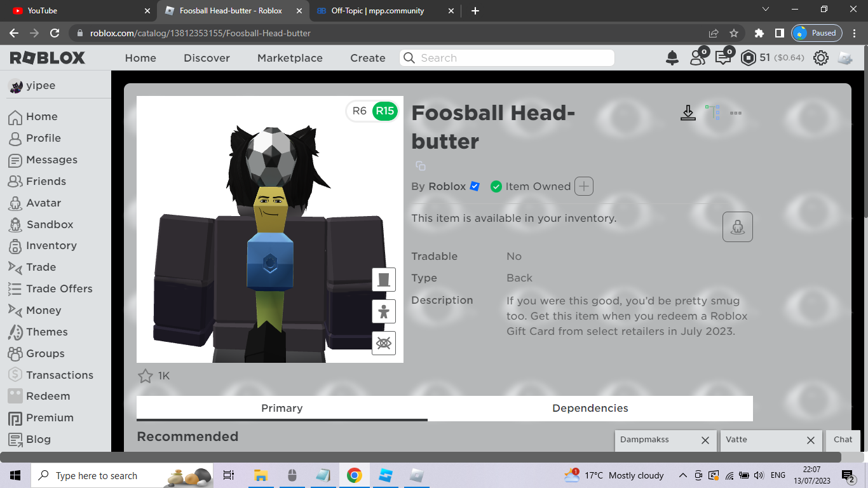The height and width of the screenshot is (488, 868).
Task: Click the try-on avatar button
Action: (738, 227)
